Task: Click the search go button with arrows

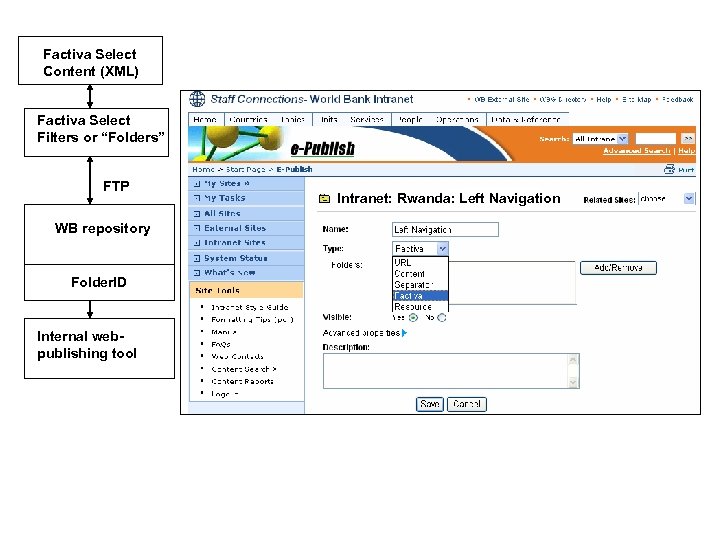Action: coord(688,138)
